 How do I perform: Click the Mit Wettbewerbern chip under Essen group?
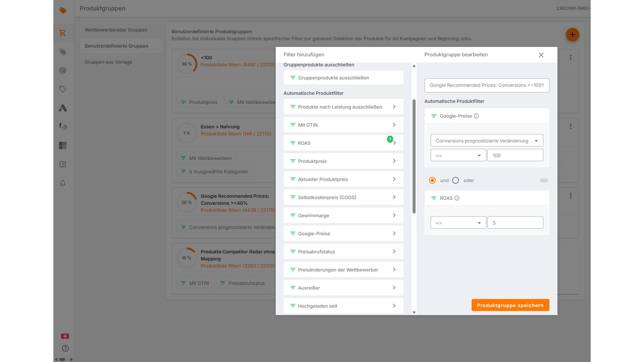[x=207, y=158]
